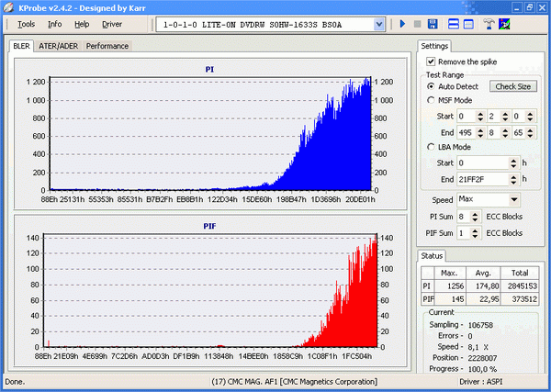Select the Settings tab
551x392 pixels.
coord(434,46)
